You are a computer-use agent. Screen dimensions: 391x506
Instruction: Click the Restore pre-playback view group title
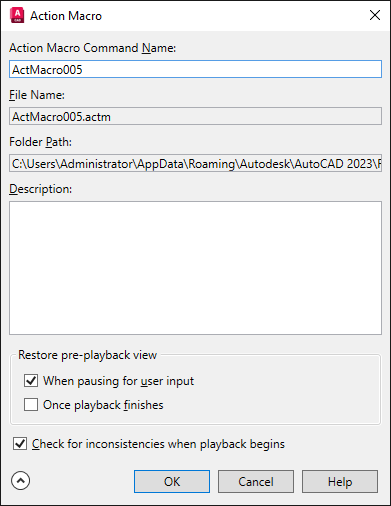[87, 355]
